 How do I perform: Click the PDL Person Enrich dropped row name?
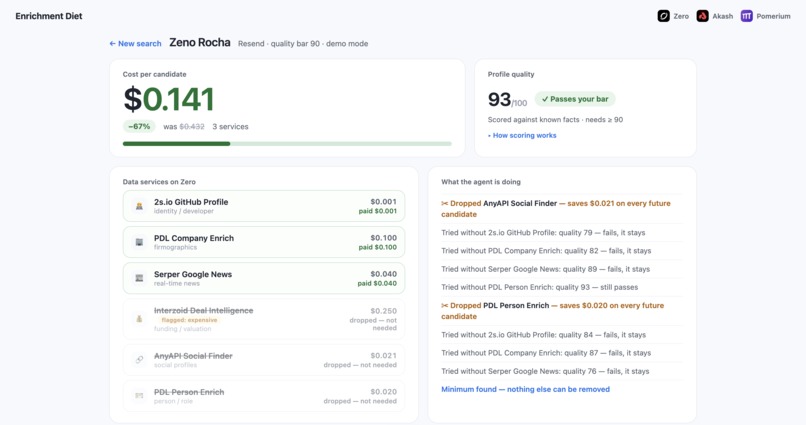pyautogui.click(x=189, y=392)
